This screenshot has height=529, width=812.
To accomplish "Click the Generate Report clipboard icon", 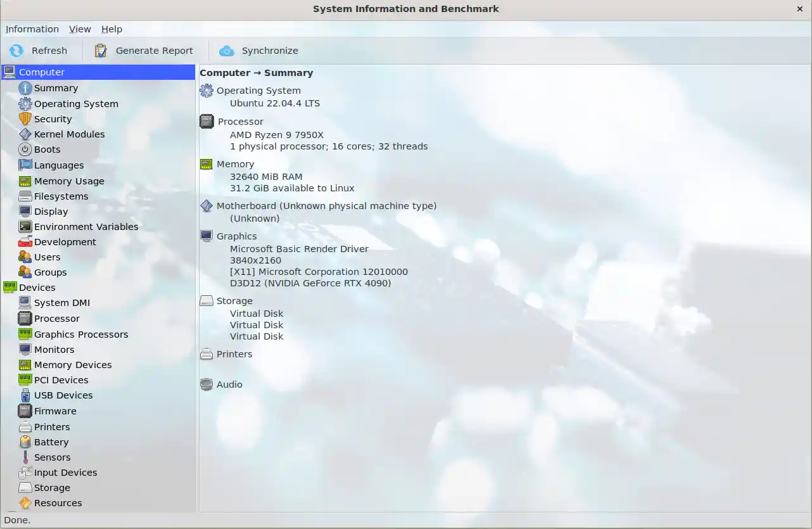I will (x=101, y=51).
